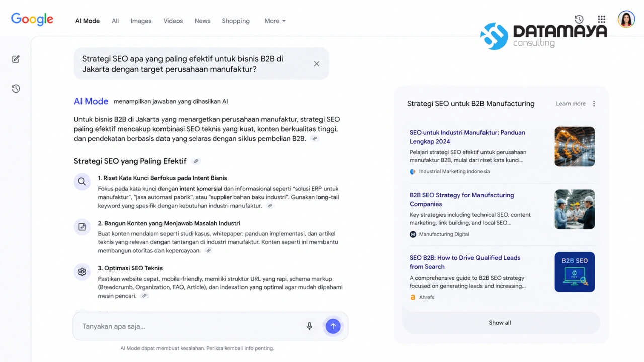Click the Google logo
Screen dimensions: 644x362
tap(32, 20)
